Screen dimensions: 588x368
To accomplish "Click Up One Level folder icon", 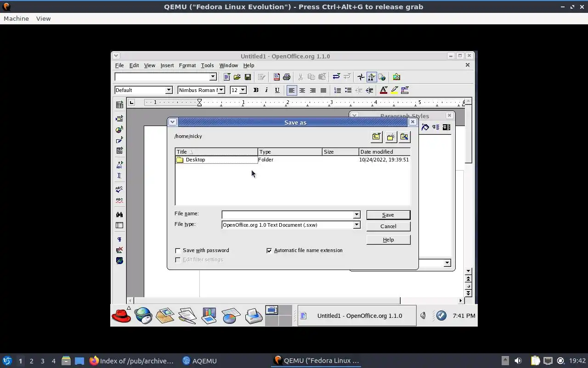I will tap(376, 137).
